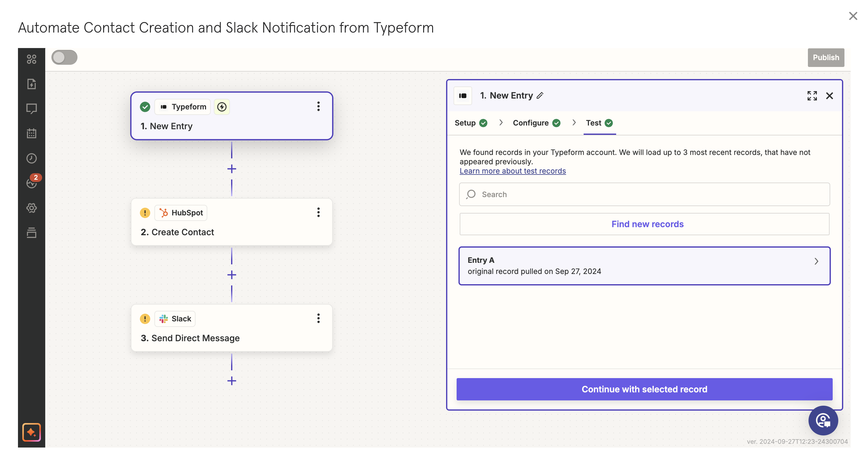Open the apps grid icon in sidebar
Viewport: 868px width, 450px height.
point(31,59)
